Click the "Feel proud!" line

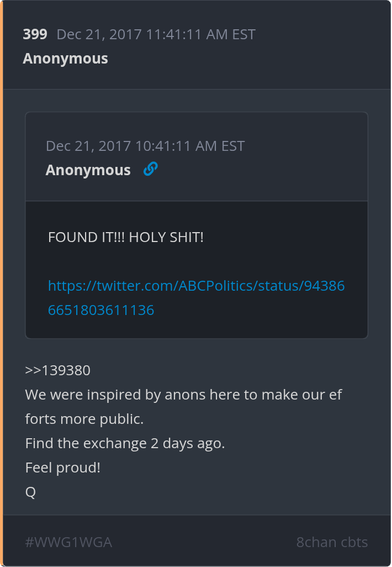coord(62,468)
